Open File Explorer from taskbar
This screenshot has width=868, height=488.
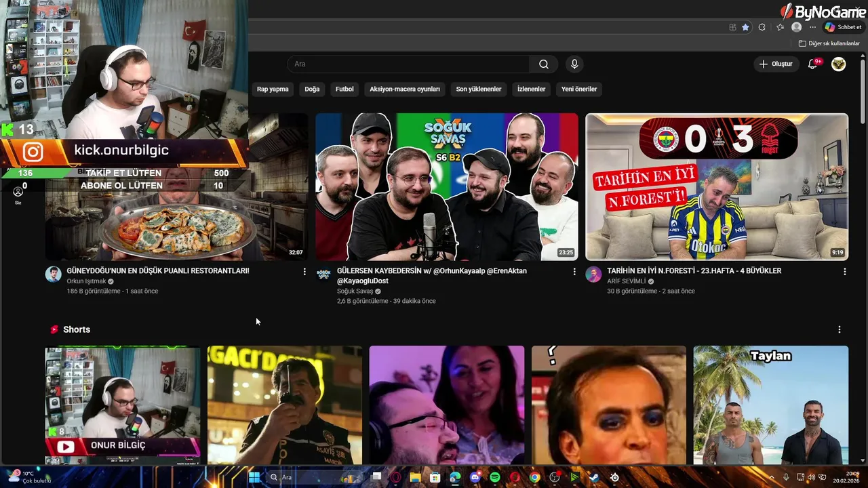(416, 477)
